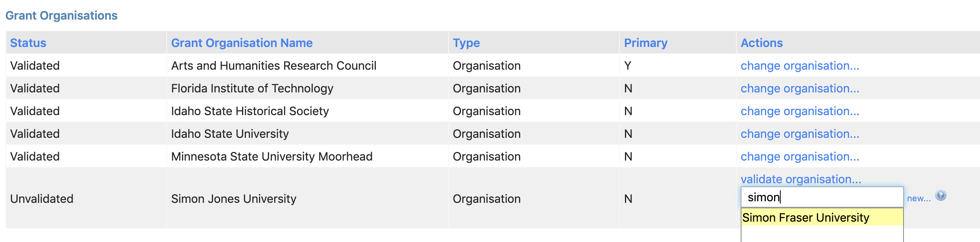
Task: Click the Arts and Humanities Research Council cell
Action: point(273,66)
